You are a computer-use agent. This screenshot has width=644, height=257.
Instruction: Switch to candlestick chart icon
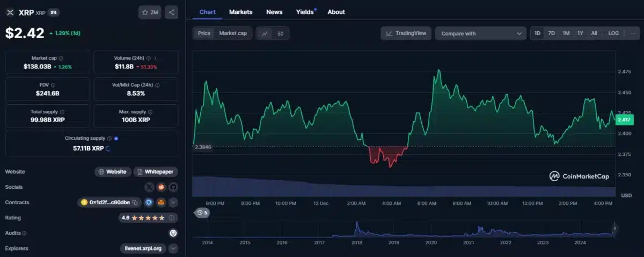(281, 33)
